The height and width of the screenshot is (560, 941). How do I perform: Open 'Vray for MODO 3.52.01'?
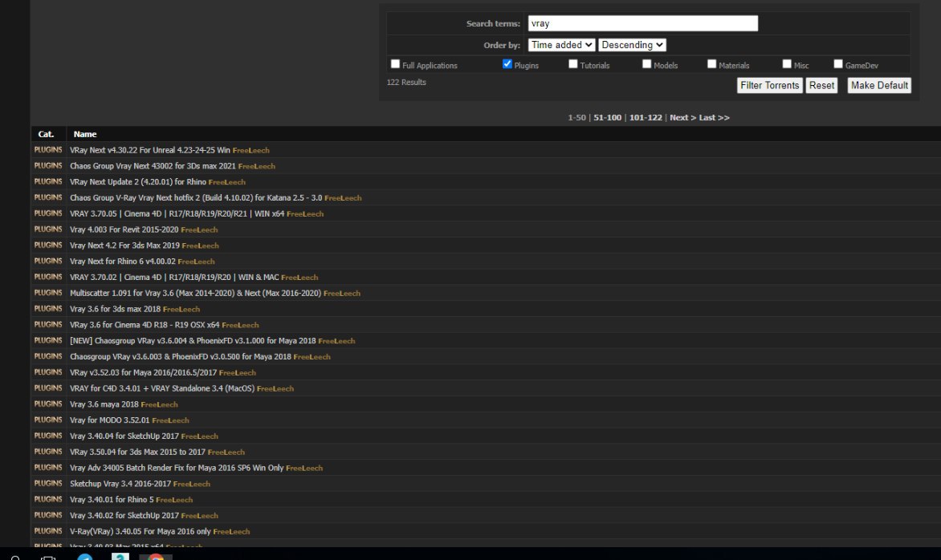point(110,420)
